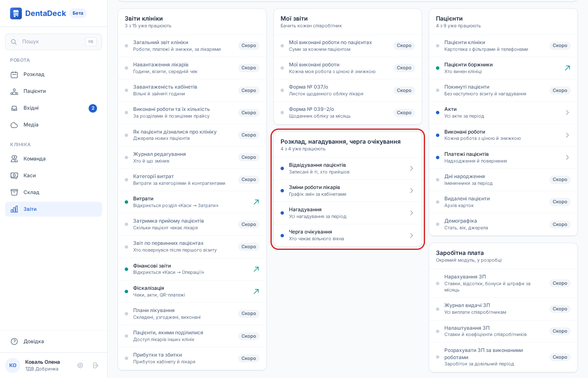Viewport: 588px width, 378px height.
Task: Select the Склад menu label
Action: (31, 192)
